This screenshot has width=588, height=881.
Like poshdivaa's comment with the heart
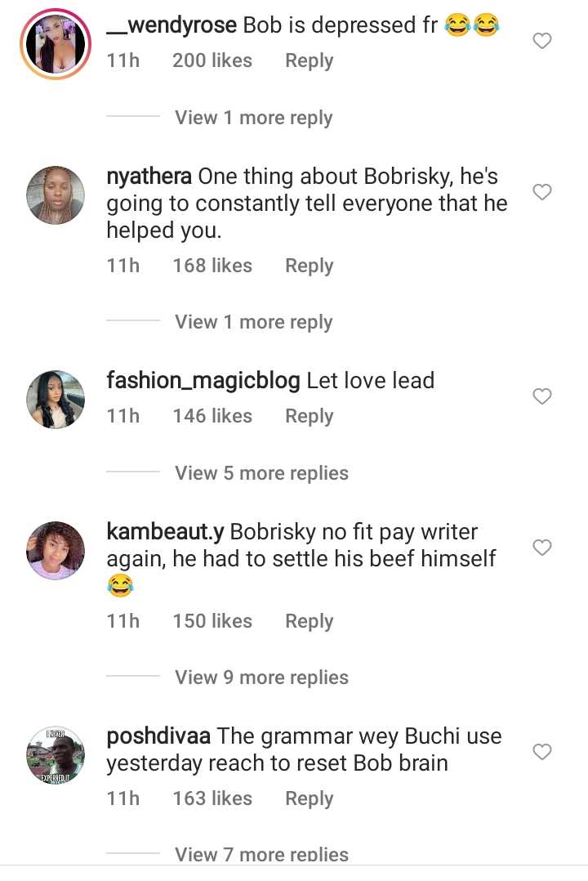coord(542,751)
